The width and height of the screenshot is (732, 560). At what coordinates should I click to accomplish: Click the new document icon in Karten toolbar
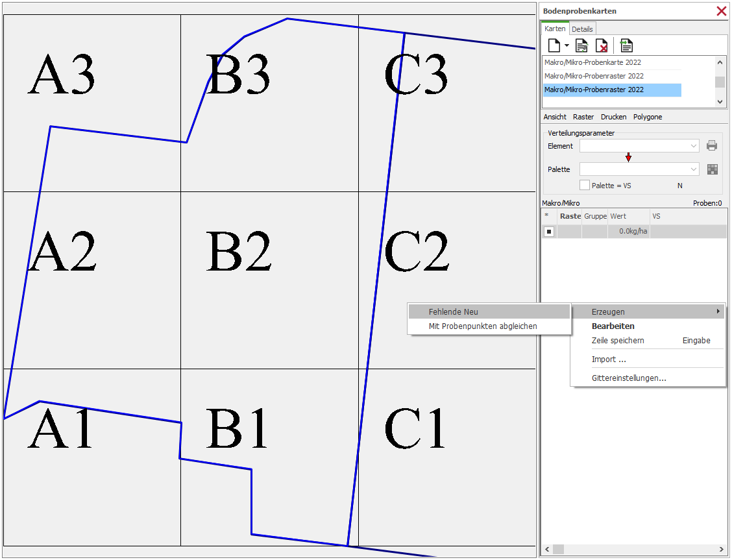[554, 45]
